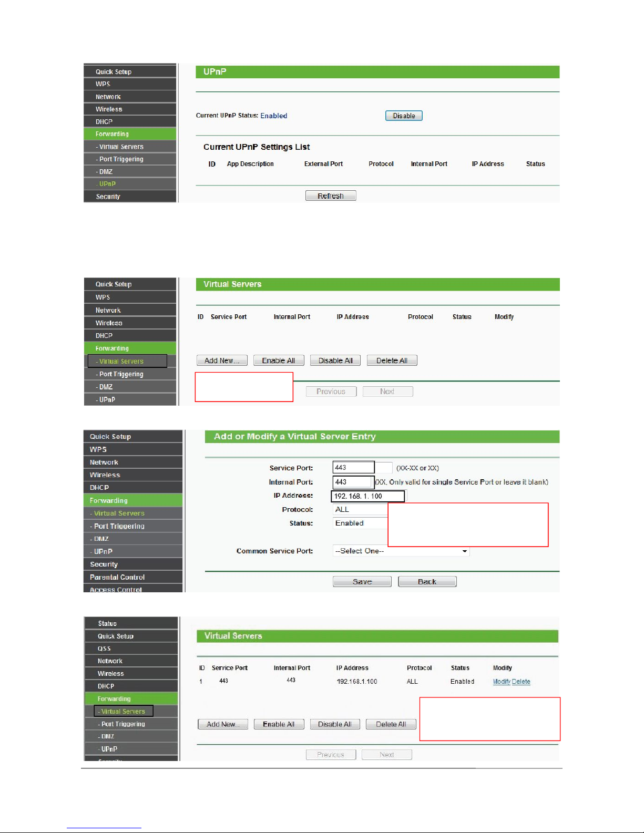Select UPnP highlighted in the UPnP page sidebar
The height and width of the screenshot is (833, 644).
point(130,184)
